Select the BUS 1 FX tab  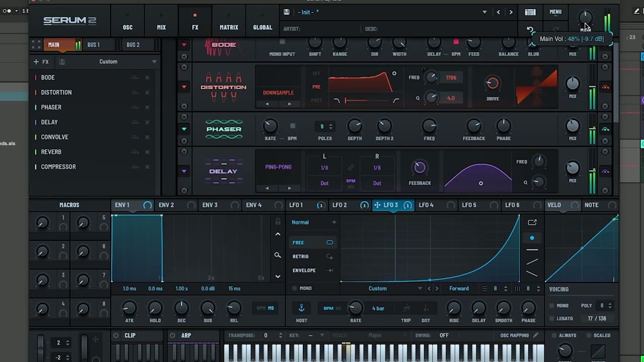(94, 45)
